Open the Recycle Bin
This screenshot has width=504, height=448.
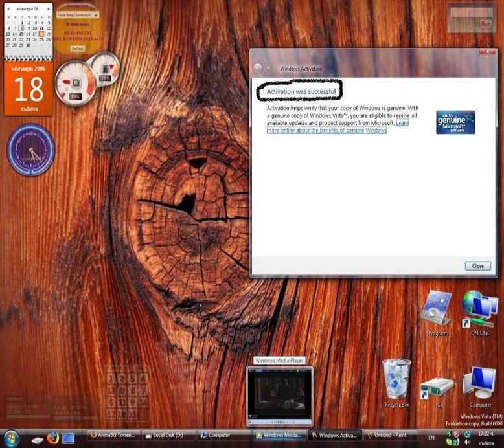pos(396,381)
